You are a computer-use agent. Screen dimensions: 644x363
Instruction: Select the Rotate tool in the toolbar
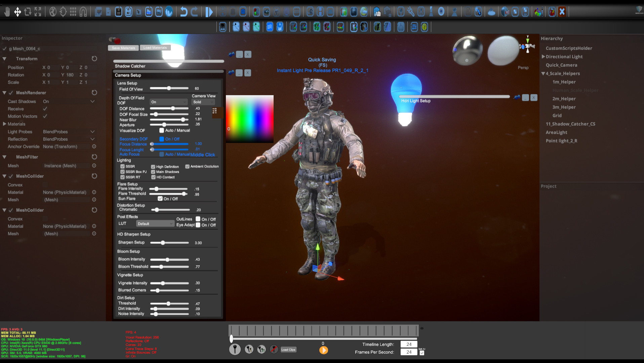point(27,11)
